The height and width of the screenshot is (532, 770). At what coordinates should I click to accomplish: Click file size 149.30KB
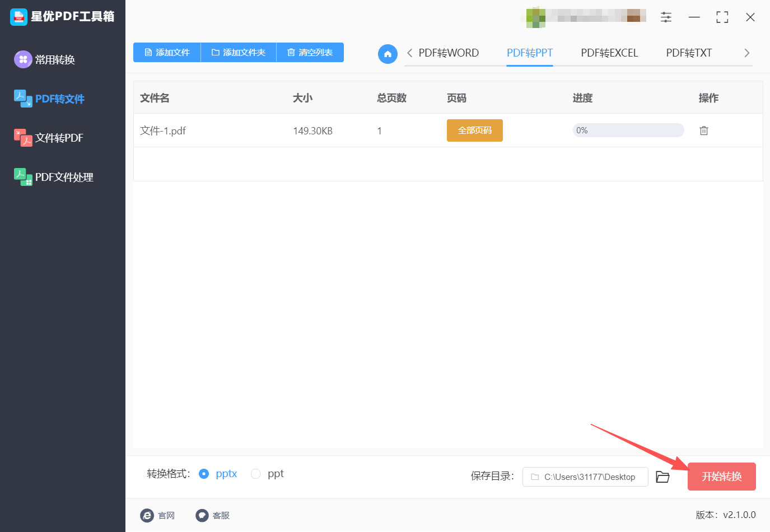click(313, 131)
